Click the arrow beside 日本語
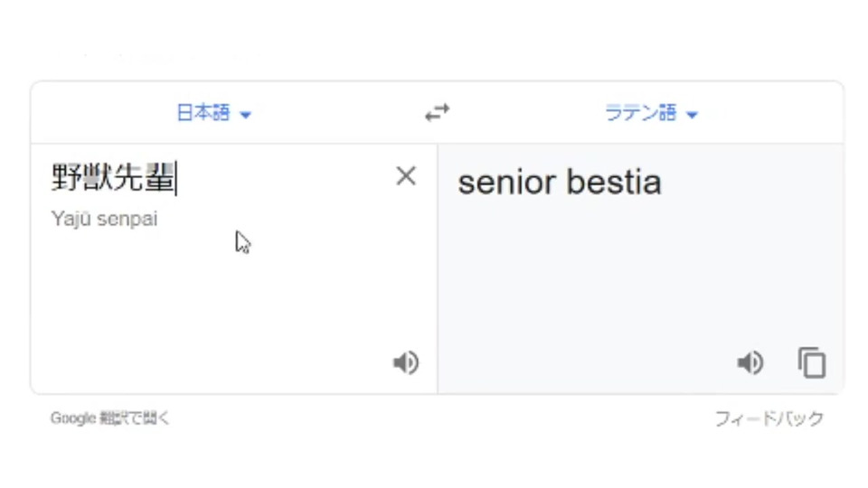This screenshot has width=868, height=488. pos(245,115)
